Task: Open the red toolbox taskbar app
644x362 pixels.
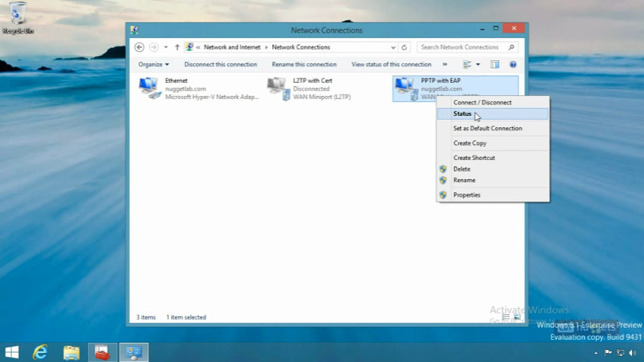Action: click(102, 352)
